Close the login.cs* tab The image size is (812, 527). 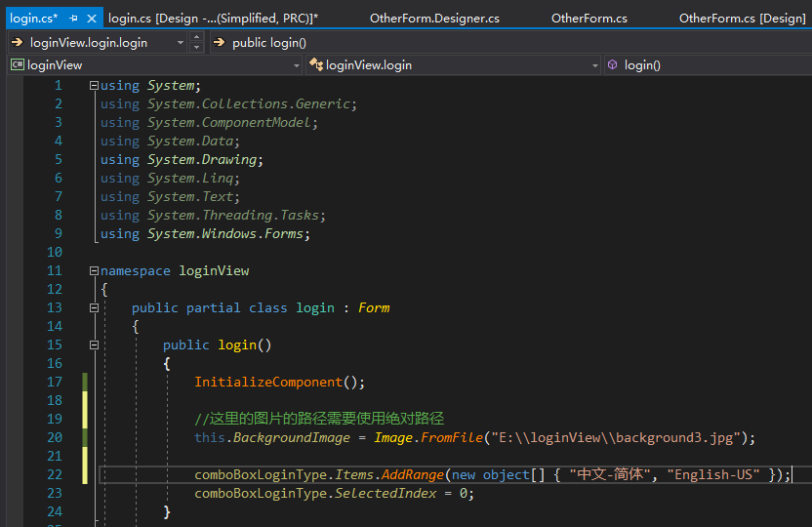(92, 19)
